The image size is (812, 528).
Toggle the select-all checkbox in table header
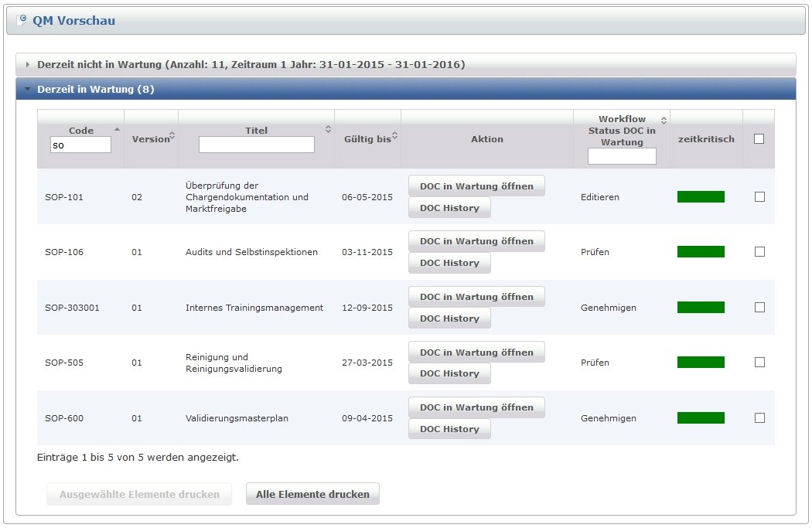point(759,138)
